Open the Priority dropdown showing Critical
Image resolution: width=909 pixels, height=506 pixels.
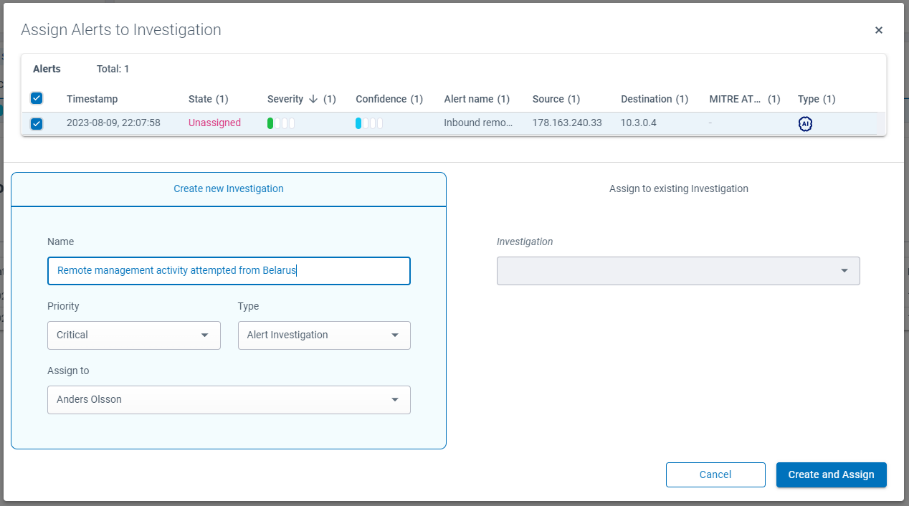[x=134, y=335]
